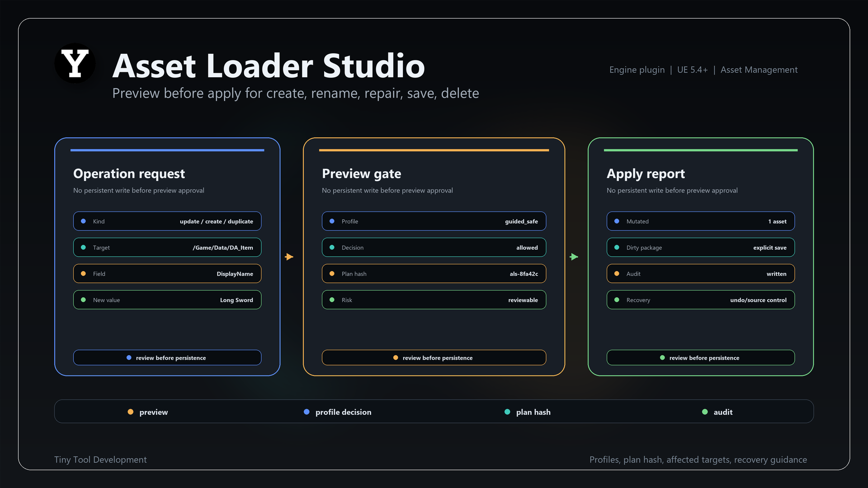
Task: Click Preview gate's review before persistence button
Action: click(x=434, y=357)
